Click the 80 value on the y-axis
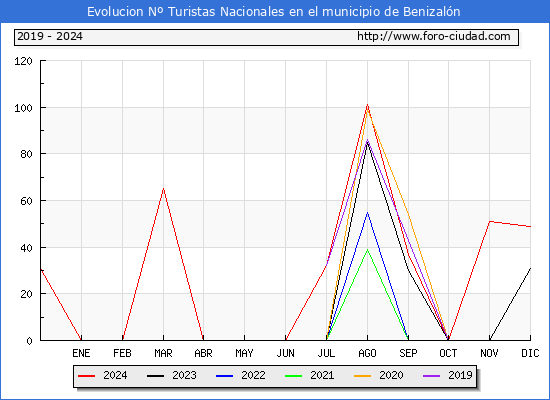Viewport: 550px width, 400px height. coord(26,154)
